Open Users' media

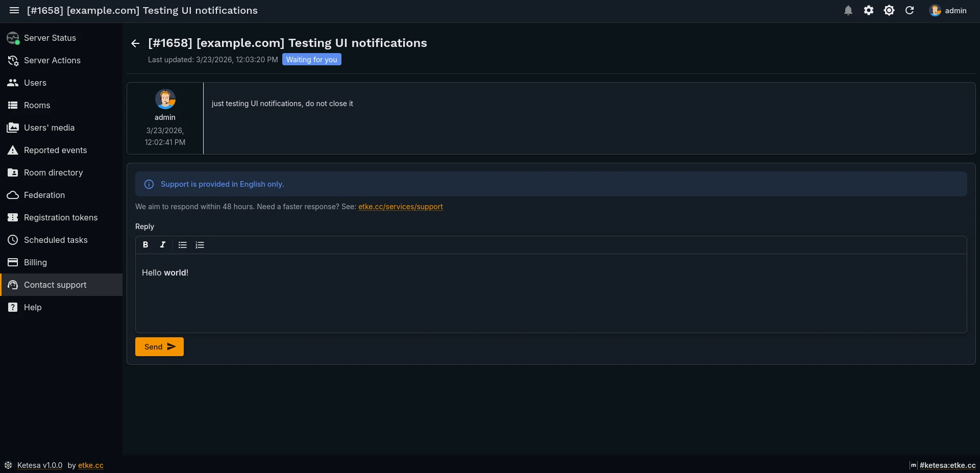click(61, 128)
